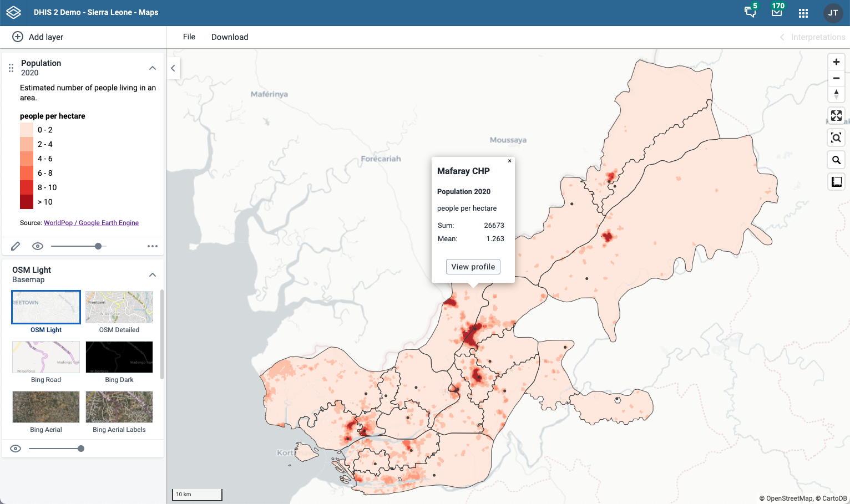
Task: Close the Mafaray CHP popup
Action: pos(509,161)
